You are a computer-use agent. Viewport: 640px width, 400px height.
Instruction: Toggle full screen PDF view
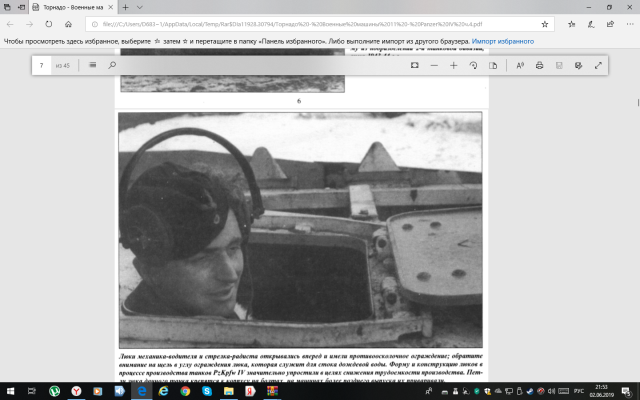pyautogui.click(x=598, y=65)
